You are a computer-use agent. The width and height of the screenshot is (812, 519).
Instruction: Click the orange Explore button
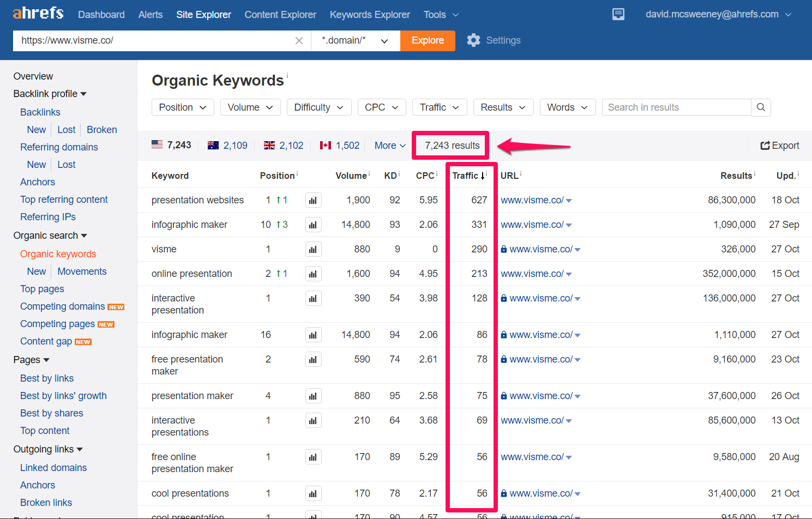click(x=428, y=40)
